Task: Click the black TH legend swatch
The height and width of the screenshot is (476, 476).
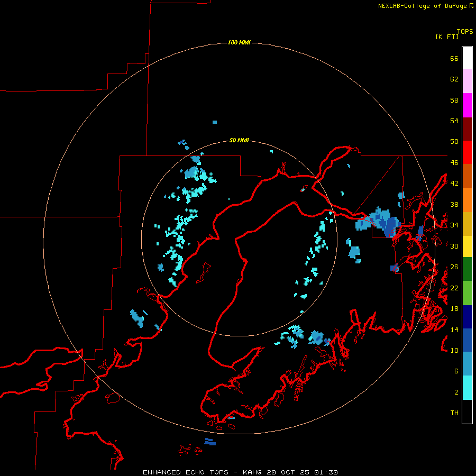Action: [x=467, y=411]
